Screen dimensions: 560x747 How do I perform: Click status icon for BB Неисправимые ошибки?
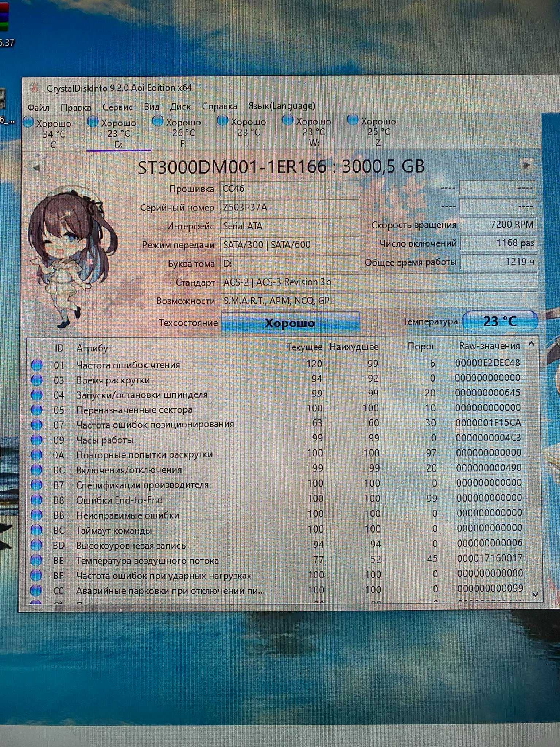tap(36, 515)
